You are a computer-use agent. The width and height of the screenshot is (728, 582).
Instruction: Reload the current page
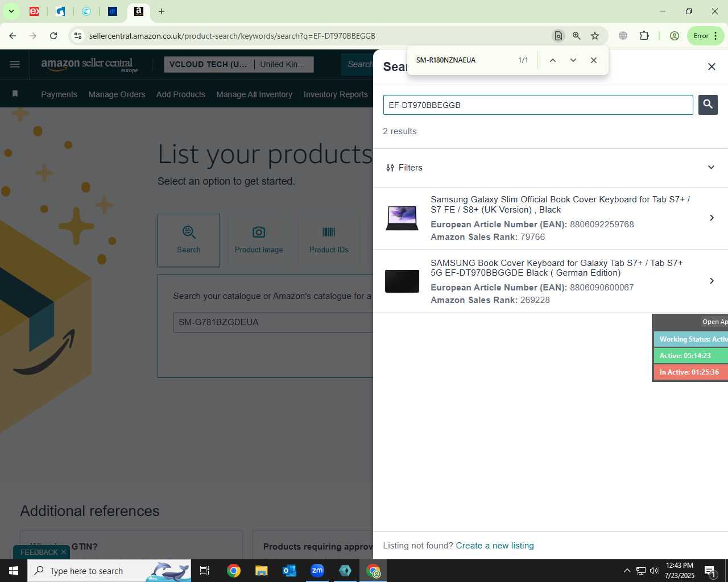point(53,36)
